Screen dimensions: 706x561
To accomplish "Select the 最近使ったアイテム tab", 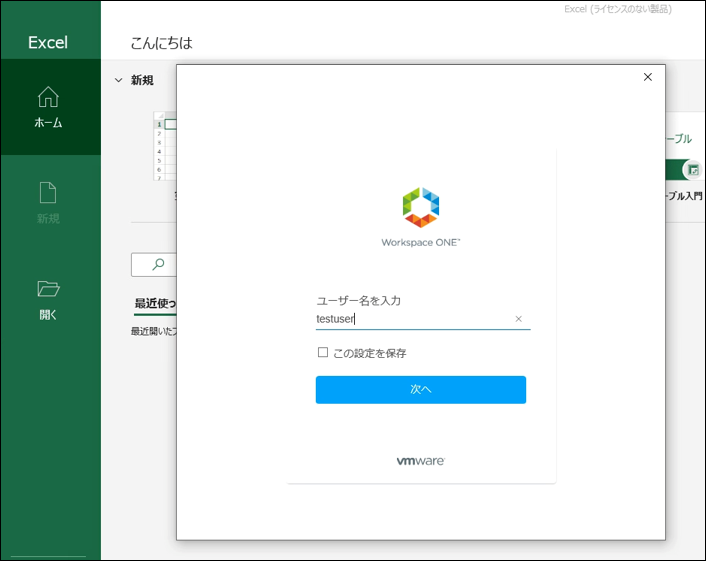I will click(x=155, y=304).
